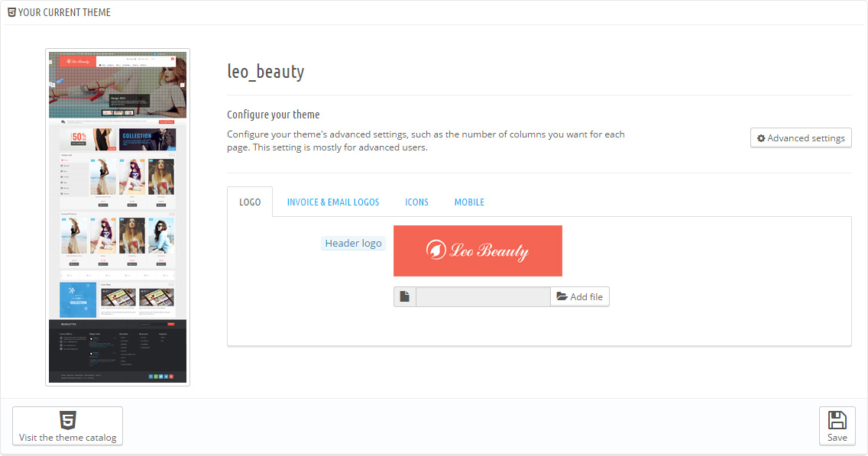The image size is (868, 456).
Task: Click the gear icon on Advanced settings
Action: 761,138
